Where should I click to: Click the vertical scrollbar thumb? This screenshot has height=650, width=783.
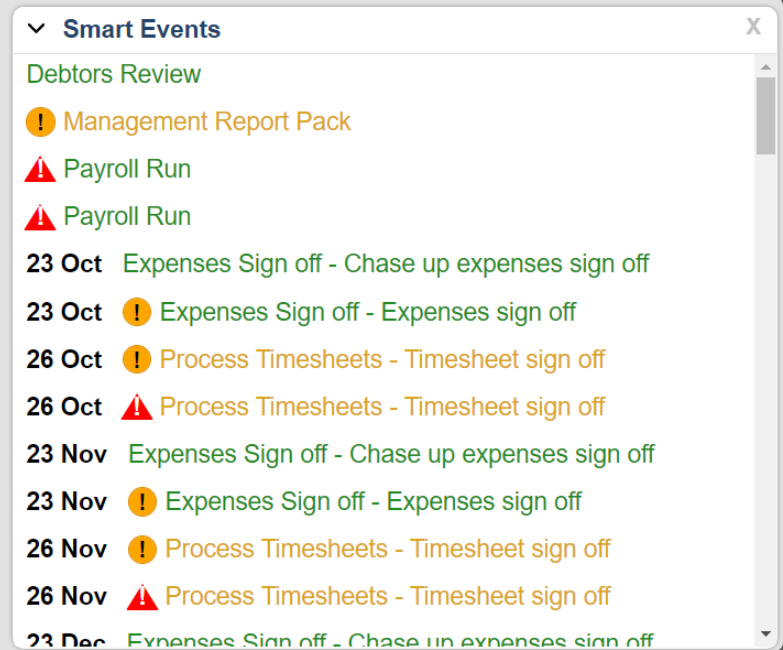pyautogui.click(x=765, y=115)
